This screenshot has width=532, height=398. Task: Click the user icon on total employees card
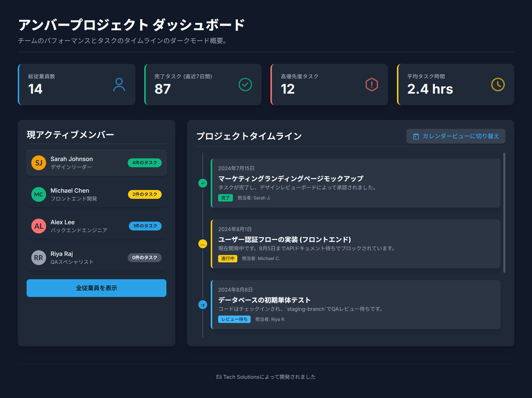pos(119,85)
